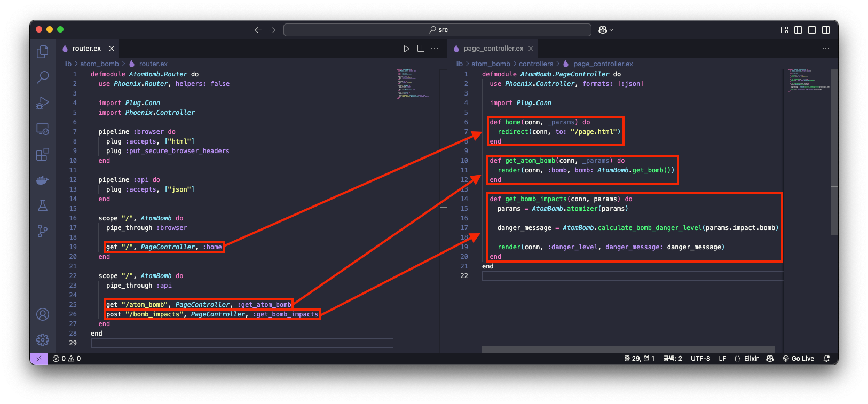Click pipeline :browser do line
Viewport: 868px width, 404px height.
tap(137, 132)
